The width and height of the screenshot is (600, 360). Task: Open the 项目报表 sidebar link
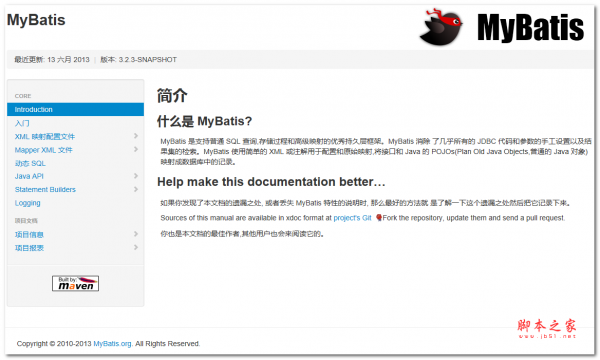pyautogui.click(x=29, y=248)
